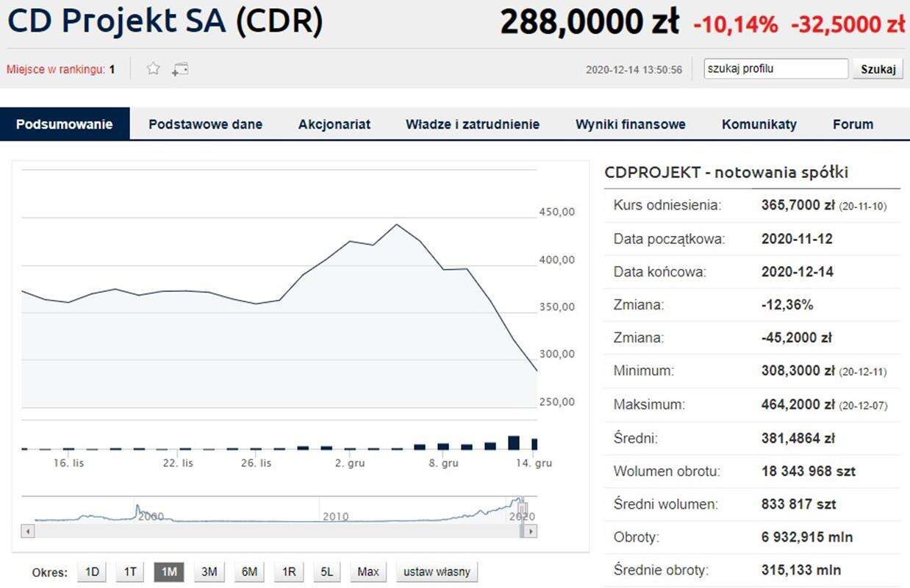
Task: Focus the szukaj profilu search field
Action: click(x=775, y=69)
